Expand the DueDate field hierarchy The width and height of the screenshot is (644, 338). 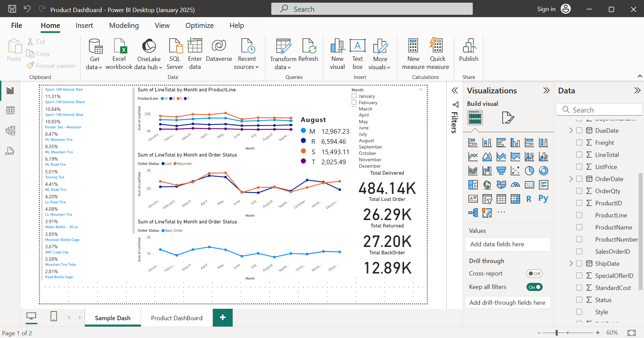point(571,130)
